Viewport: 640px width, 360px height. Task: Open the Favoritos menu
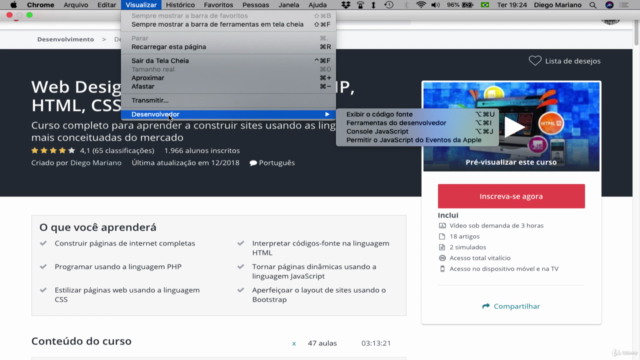pos(218,5)
